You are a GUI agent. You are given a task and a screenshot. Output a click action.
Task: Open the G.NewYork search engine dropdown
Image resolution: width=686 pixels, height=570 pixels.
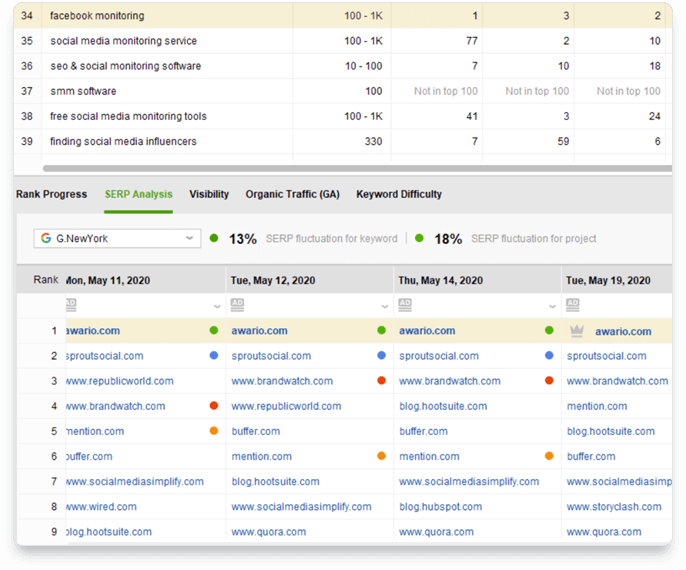(x=117, y=238)
